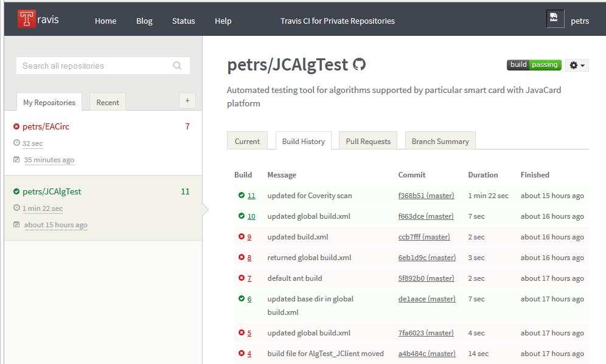The height and width of the screenshot is (364, 606).
Task: Click message 'returned global build.xml'
Action: (309, 258)
